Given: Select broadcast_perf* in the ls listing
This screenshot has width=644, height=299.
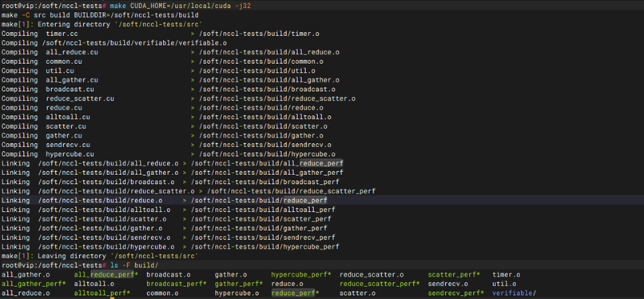Looking at the screenshot, I should pos(177,284).
